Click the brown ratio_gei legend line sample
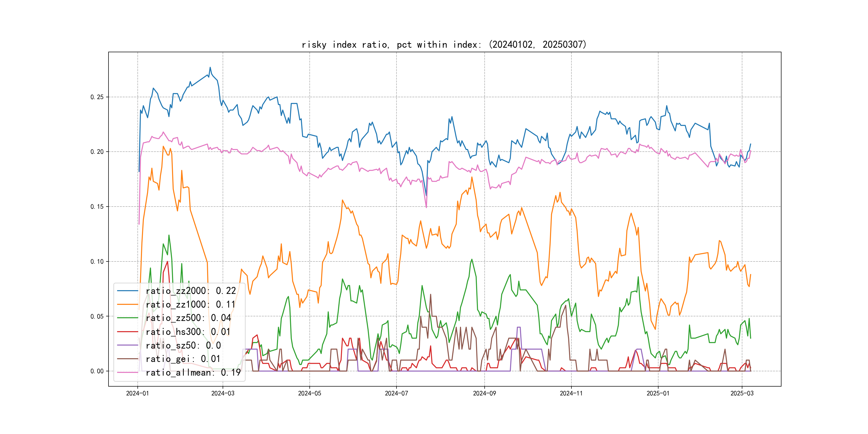 [127, 359]
